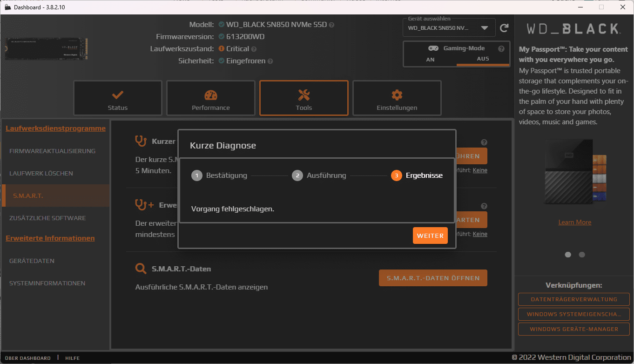The image size is (634, 364).
Task: Click the Über Dashboard link
Action: click(28, 358)
